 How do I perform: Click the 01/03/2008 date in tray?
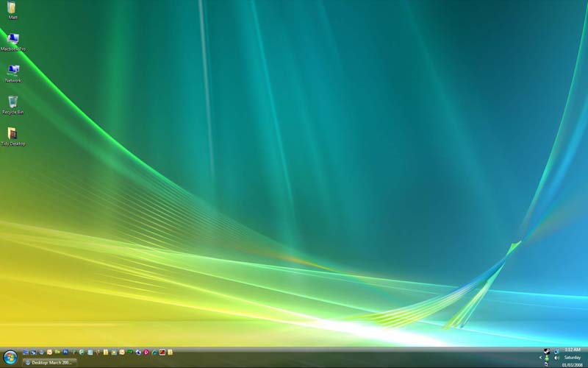573,365
